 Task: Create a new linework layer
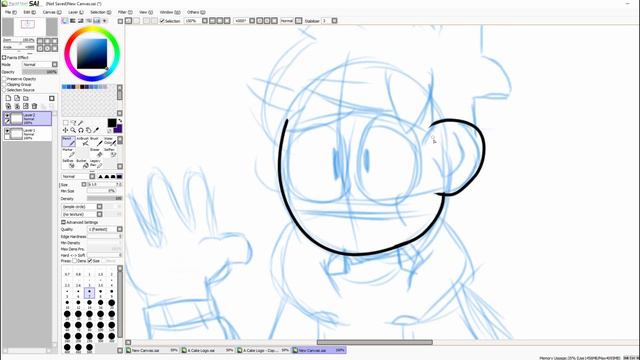pos(17,98)
